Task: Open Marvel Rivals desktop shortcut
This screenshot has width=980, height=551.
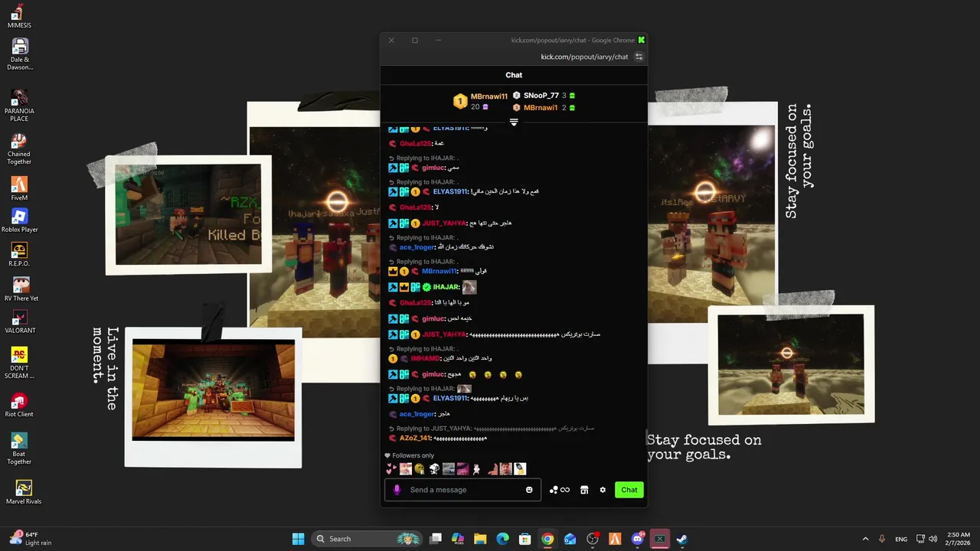Action: click(23, 492)
